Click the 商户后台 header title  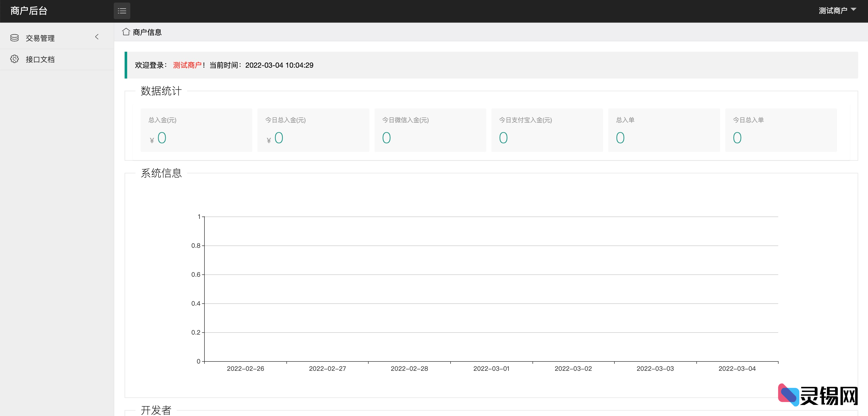(x=29, y=11)
